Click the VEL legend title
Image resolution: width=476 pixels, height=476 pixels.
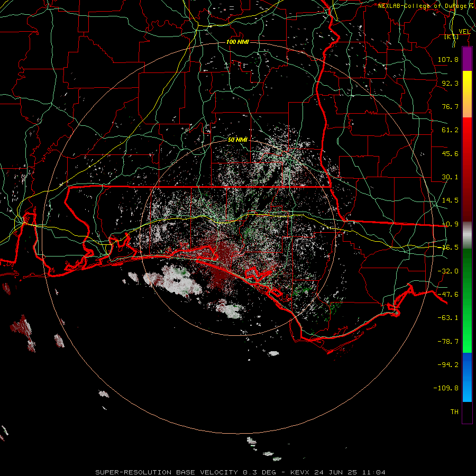464,32
